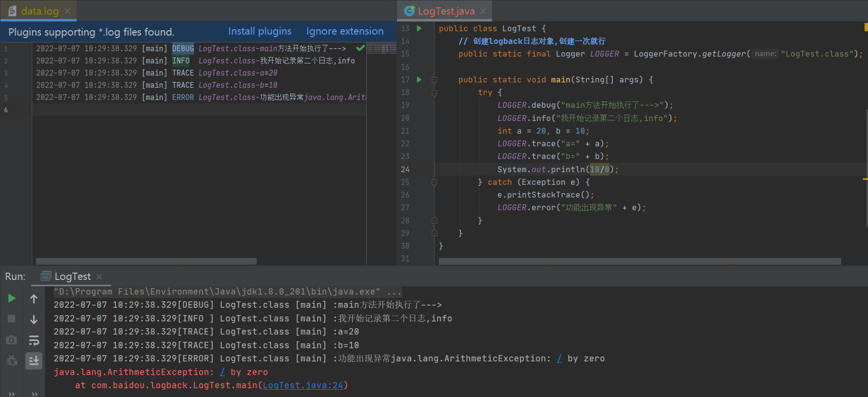868x397 pixels.
Task: Click the Ignore extension link
Action: click(x=345, y=32)
